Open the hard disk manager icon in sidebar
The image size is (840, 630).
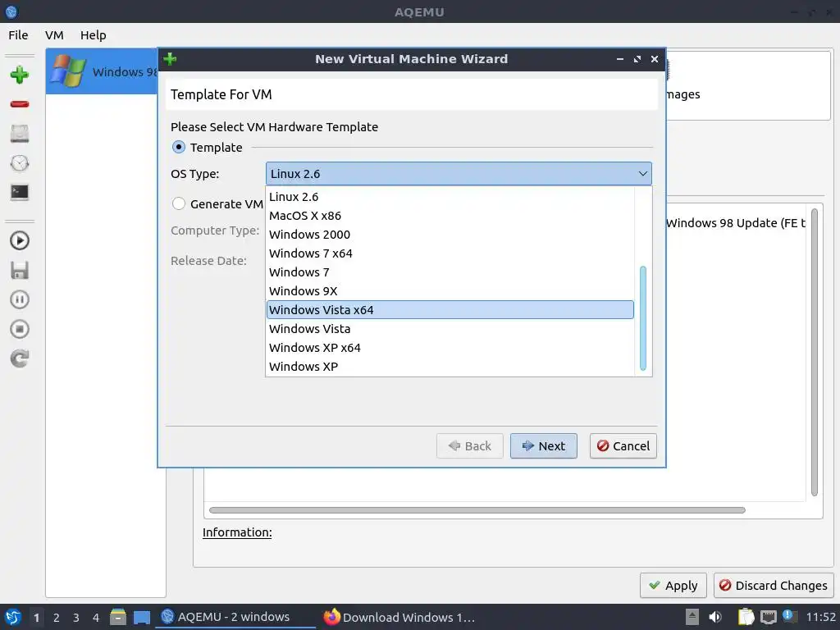(x=20, y=134)
